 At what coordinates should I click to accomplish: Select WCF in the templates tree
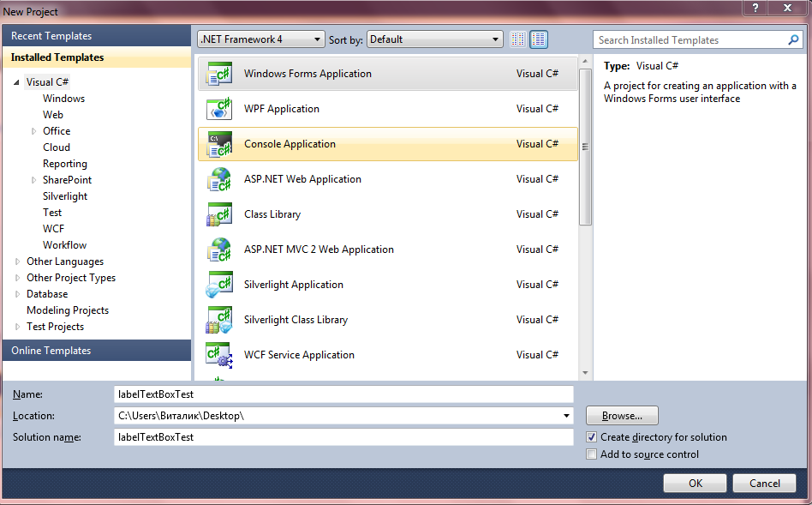click(53, 229)
